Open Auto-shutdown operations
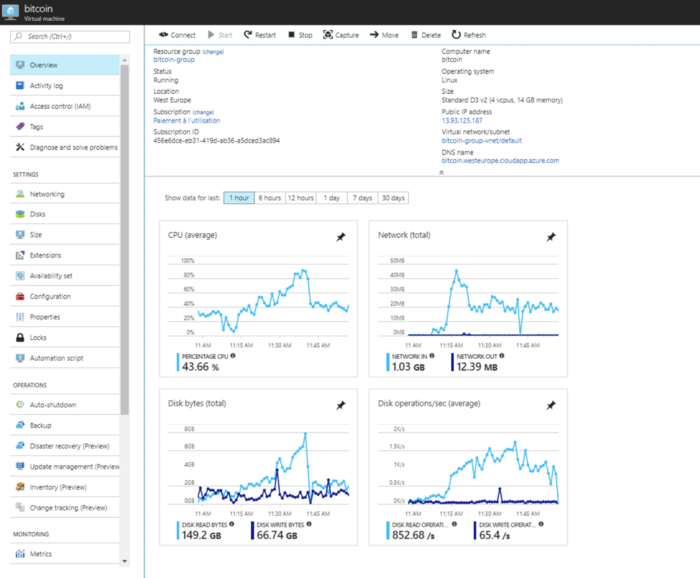The image size is (700, 578). click(65, 405)
